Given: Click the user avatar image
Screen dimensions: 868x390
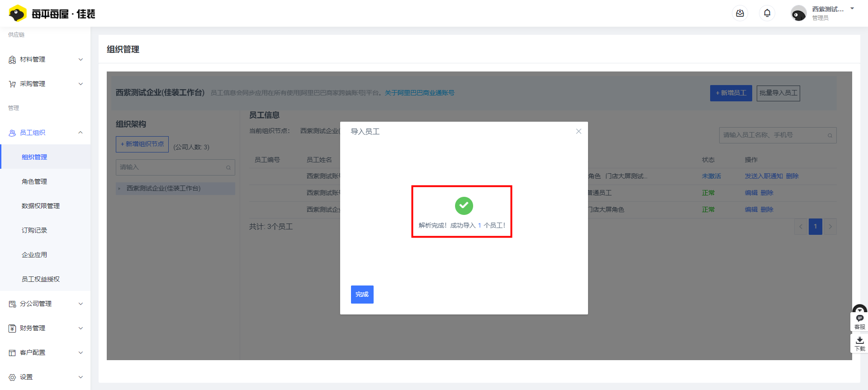Looking at the screenshot, I should [x=798, y=14].
